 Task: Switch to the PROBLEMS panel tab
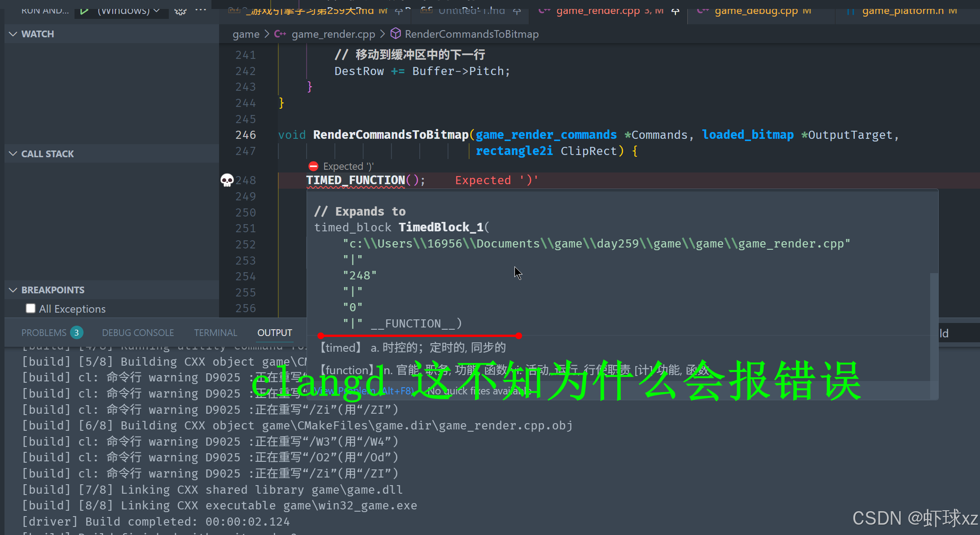(x=44, y=333)
